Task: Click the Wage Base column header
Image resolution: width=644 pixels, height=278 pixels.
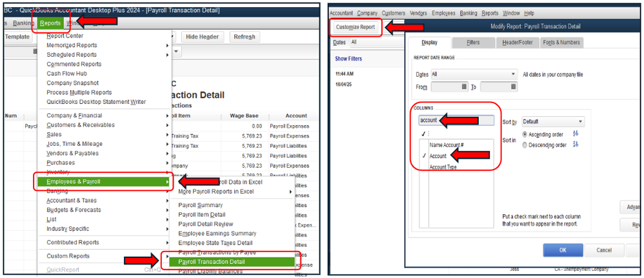Action: (x=244, y=116)
